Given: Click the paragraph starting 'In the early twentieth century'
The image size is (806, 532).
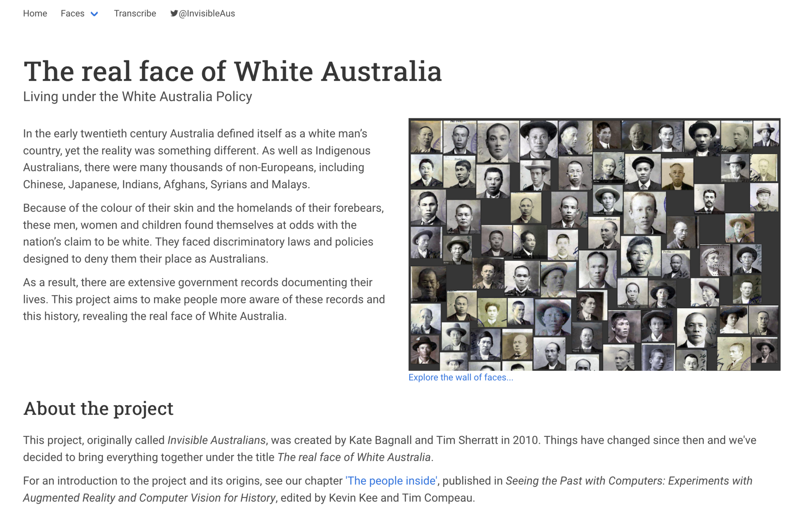Looking at the screenshot, I should [197, 159].
